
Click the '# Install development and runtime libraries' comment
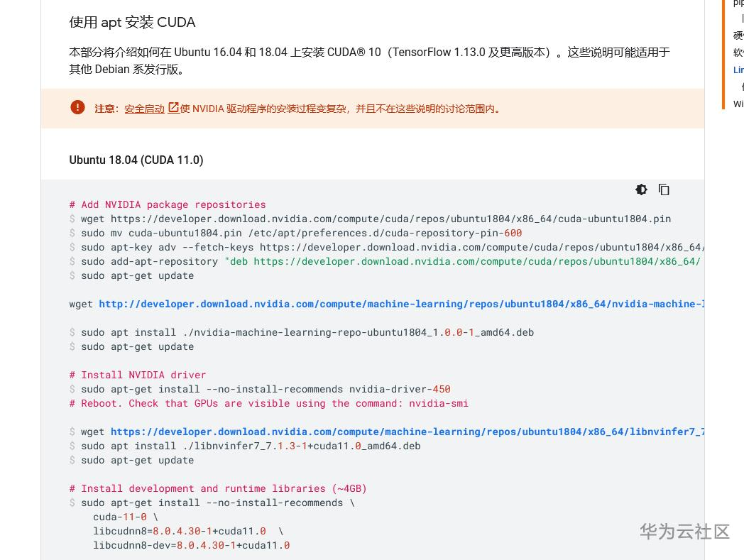coord(218,488)
